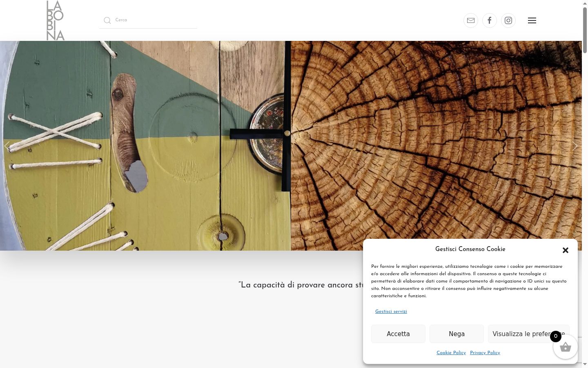
Task: Visit the Facebook page icon
Action: (490, 20)
